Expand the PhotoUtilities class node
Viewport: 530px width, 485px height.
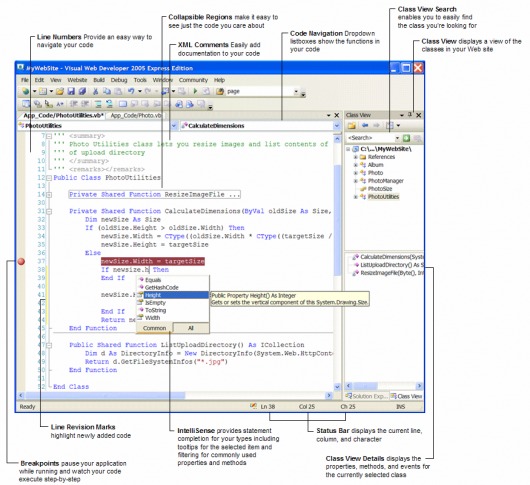coord(356,197)
